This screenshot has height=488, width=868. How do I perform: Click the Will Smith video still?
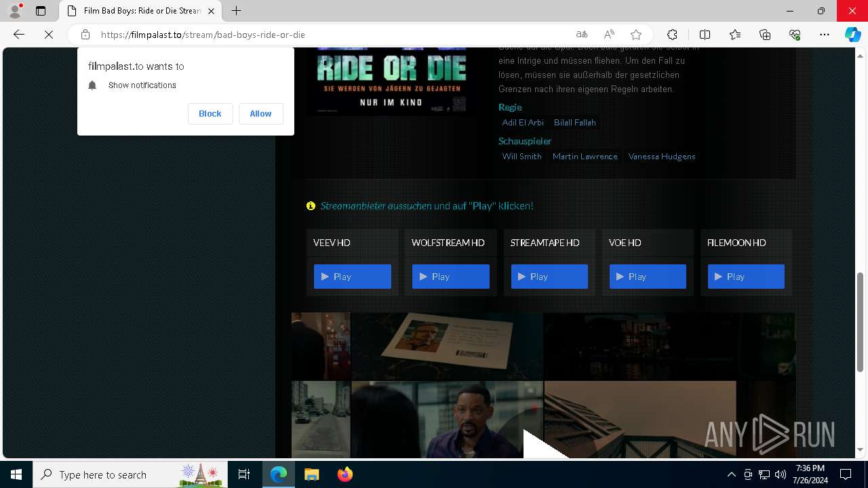coord(447,420)
